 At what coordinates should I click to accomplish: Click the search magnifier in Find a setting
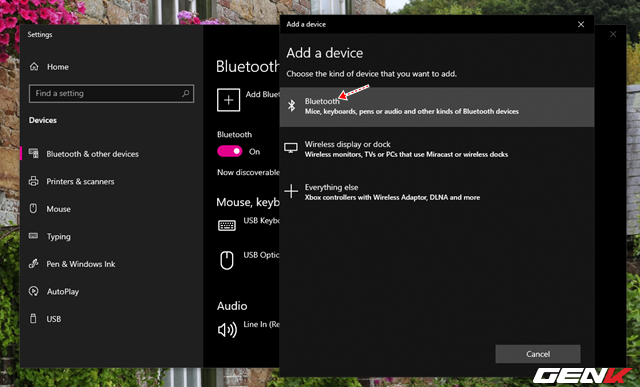tap(186, 93)
